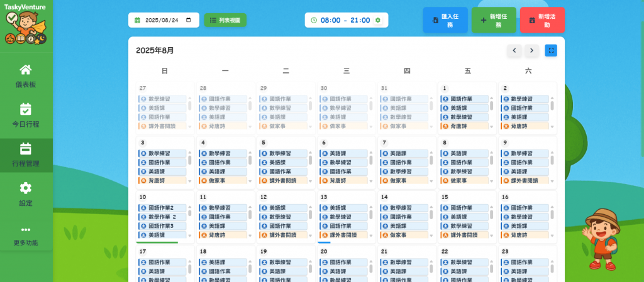Screen dimensions: 644x282
Task: Open 更多功能 three-dots icon
Action: pos(25,229)
